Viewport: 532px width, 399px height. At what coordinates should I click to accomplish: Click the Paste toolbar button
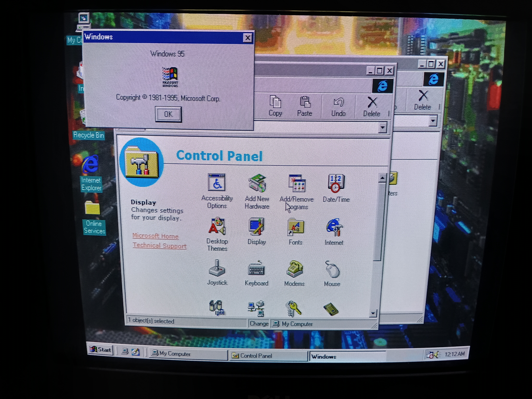tap(305, 106)
